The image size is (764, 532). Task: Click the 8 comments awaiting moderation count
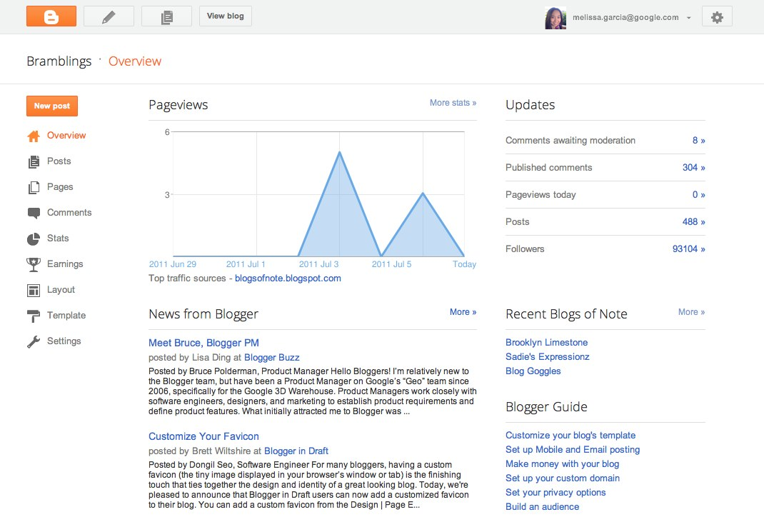pos(698,141)
